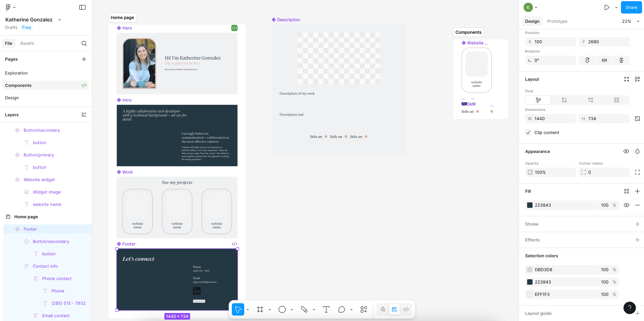644x321 pixels.
Task: Select the Frame tool in toolbar
Action: point(260,310)
